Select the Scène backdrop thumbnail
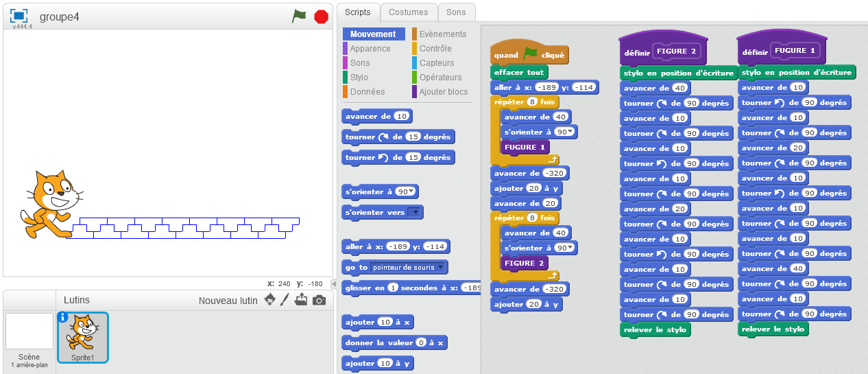This screenshot has width=868, height=374. coord(29,331)
